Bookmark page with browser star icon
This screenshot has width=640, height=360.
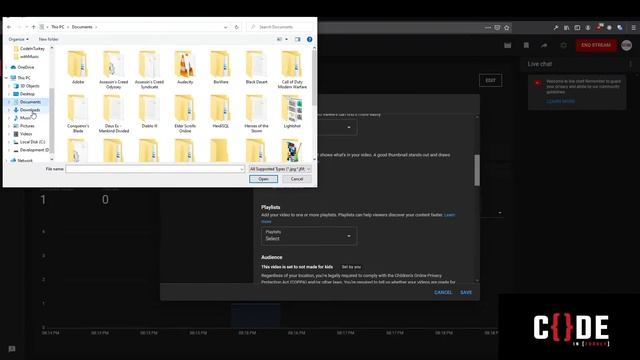(507, 28)
